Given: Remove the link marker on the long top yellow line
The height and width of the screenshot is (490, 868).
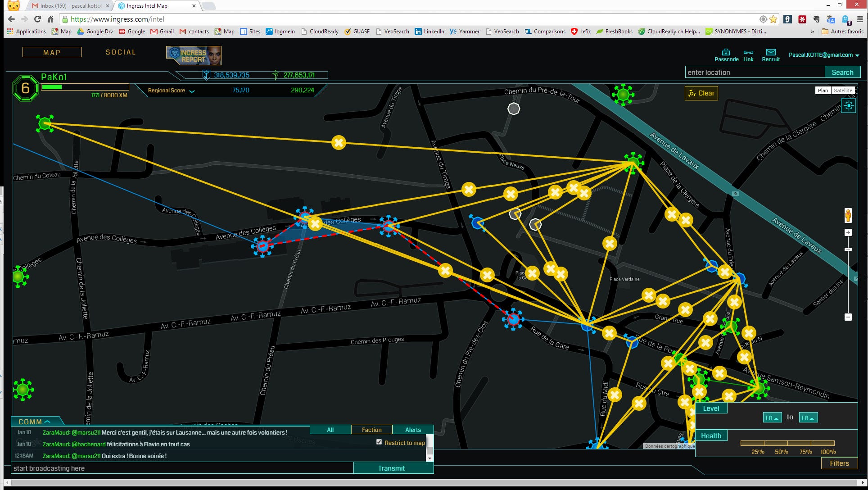Looking at the screenshot, I should point(339,143).
